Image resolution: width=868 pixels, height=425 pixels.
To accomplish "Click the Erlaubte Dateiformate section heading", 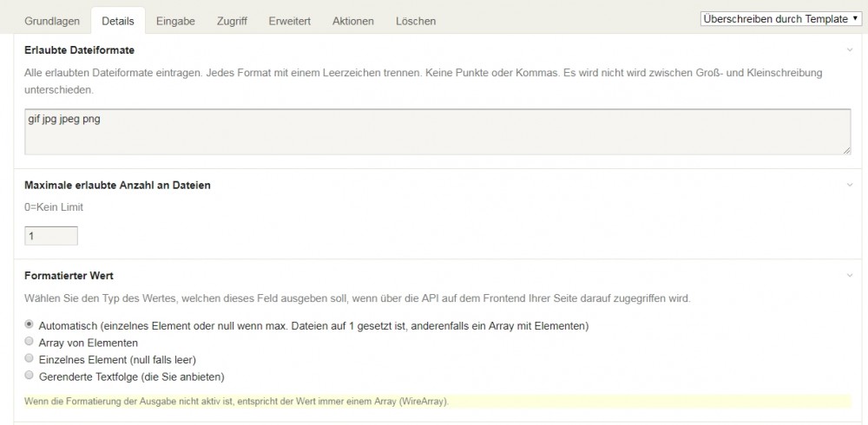I will point(79,50).
